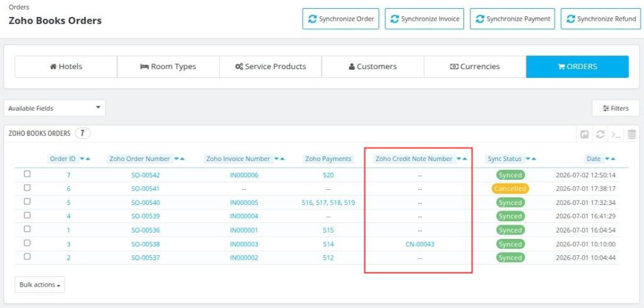This screenshot has height=308, width=644.
Task: Click the Cancelled status badge
Action: (510, 189)
